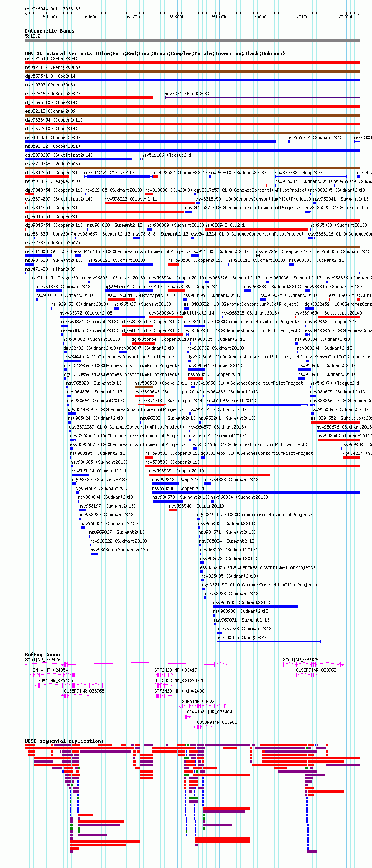Viewport: 372px width, 868px height.
Task: Click gene SMA4|NR_024054
Action: click(50, 670)
